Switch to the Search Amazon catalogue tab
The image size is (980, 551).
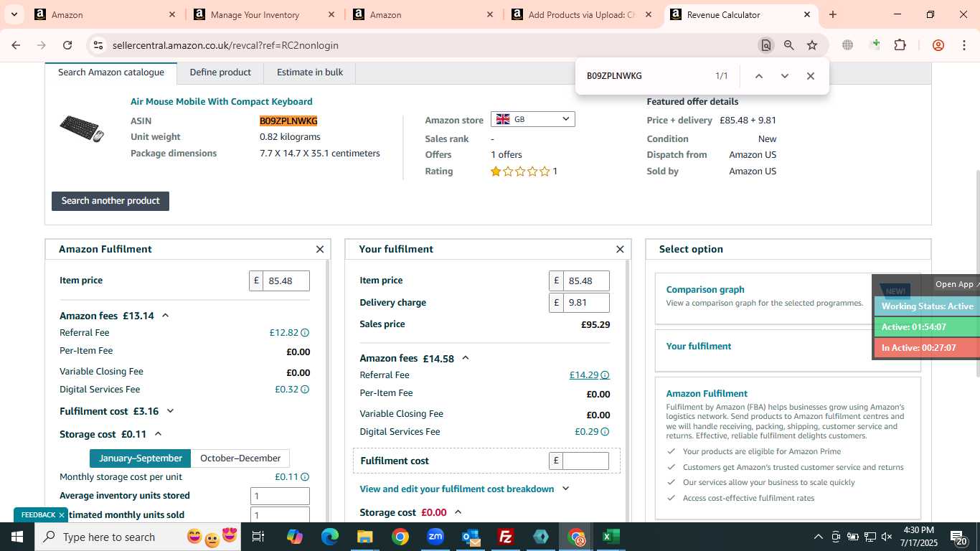tap(111, 72)
